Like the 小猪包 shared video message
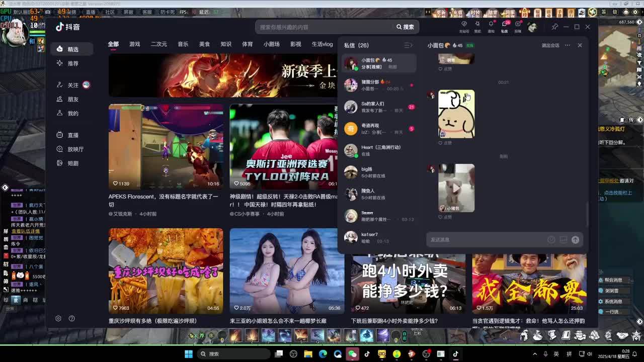 click(445, 217)
